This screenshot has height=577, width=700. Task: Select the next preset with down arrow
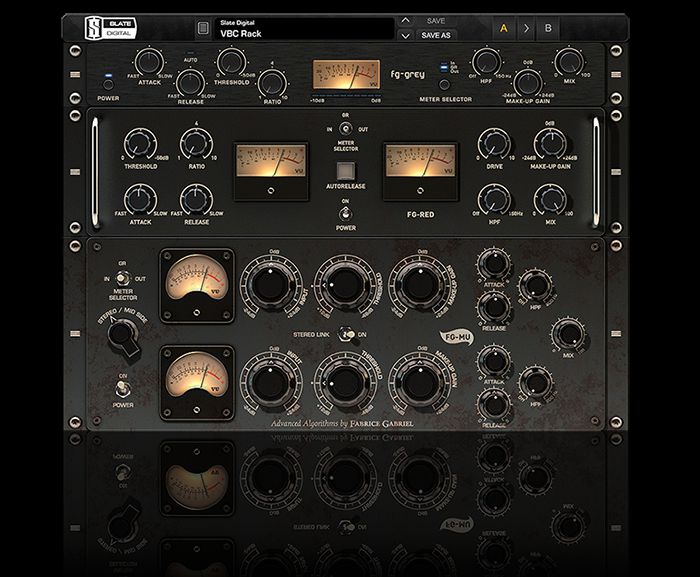[404, 35]
